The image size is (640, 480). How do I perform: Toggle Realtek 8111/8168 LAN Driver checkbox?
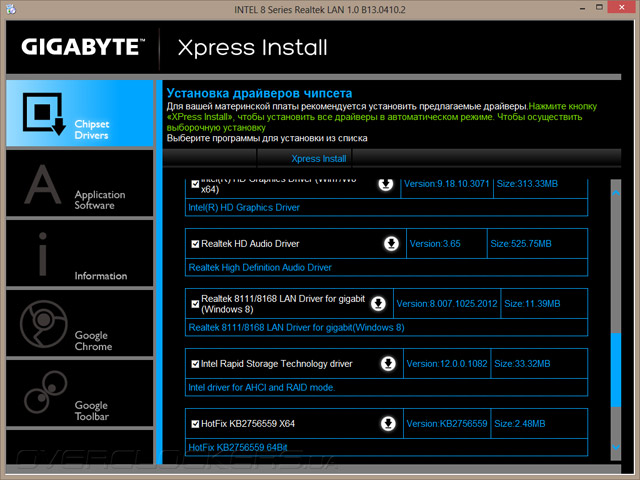pyautogui.click(x=195, y=304)
